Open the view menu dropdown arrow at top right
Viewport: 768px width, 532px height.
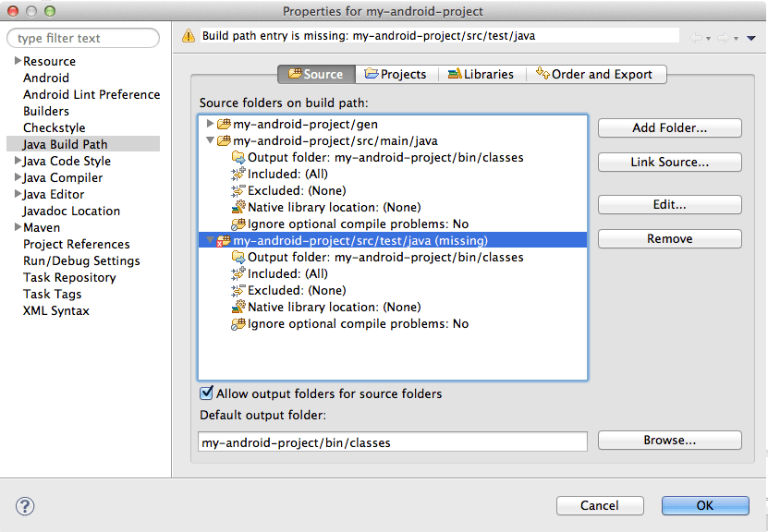pyautogui.click(x=750, y=38)
